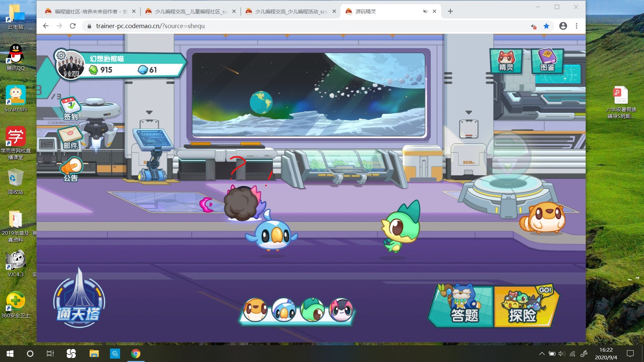Screen dimensions: 644x362
Task: Select the 腾讯QQ desktop icon
Action: pyautogui.click(x=16, y=58)
